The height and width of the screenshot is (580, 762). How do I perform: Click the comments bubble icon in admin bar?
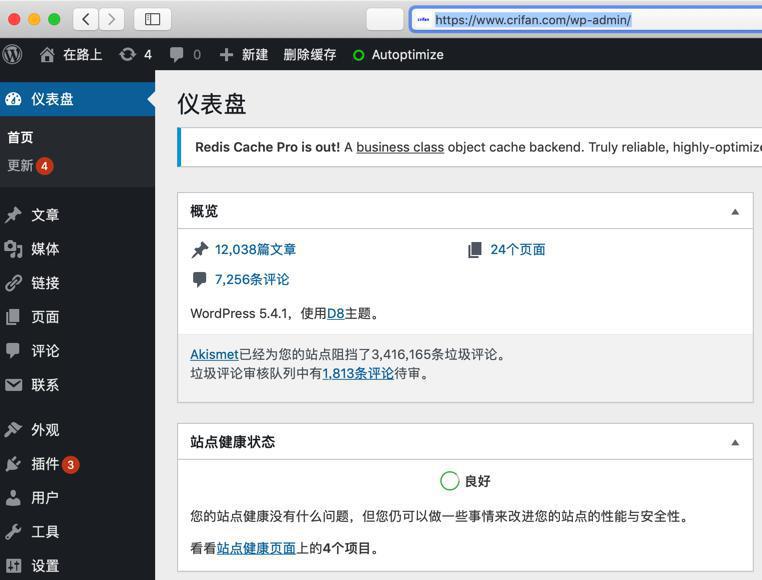tap(176, 54)
